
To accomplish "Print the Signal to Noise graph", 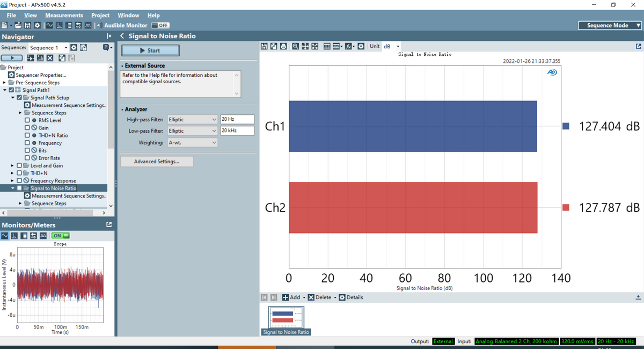I will pos(283,46).
